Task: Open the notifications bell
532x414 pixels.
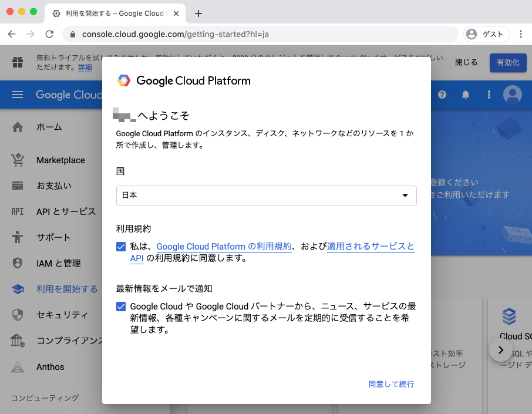Action: [466, 95]
